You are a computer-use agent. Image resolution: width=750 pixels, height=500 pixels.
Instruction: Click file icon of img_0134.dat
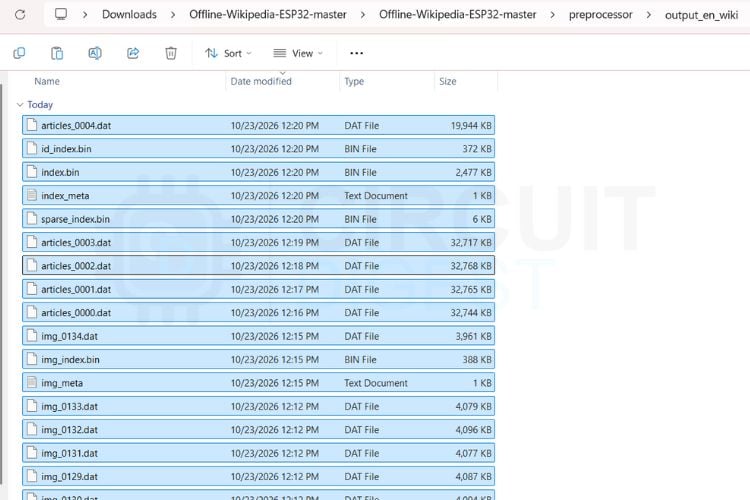click(x=32, y=336)
